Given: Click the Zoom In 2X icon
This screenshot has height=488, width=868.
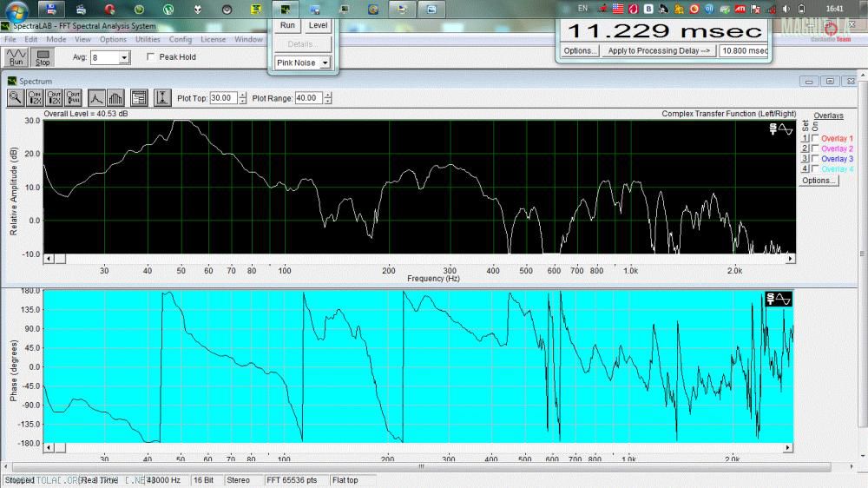Looking at the screenshot, I should (x=35, y=98).
